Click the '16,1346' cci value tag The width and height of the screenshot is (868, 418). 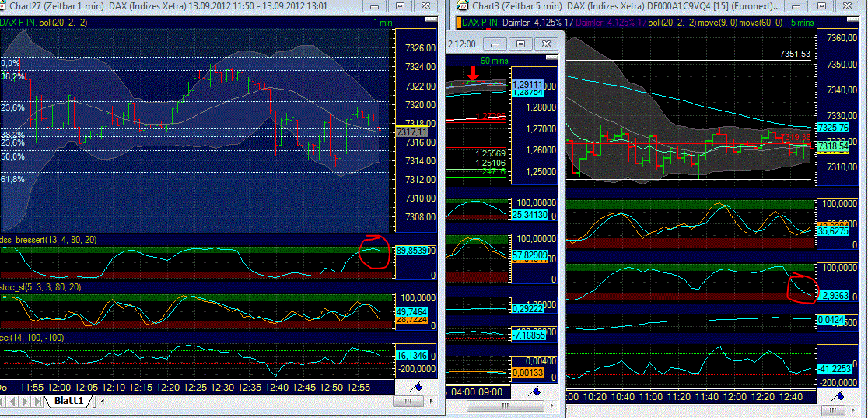click(411, 356)
